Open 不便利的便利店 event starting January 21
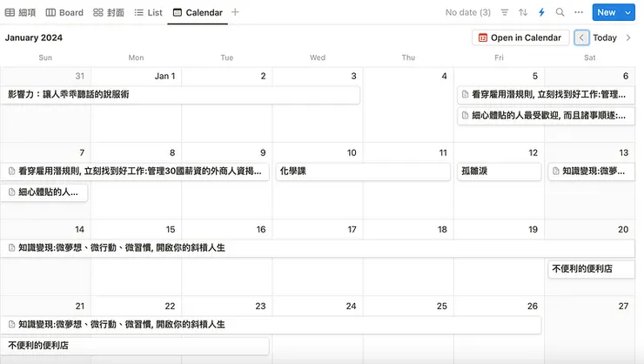644x364 pixels. click(135, 346)
